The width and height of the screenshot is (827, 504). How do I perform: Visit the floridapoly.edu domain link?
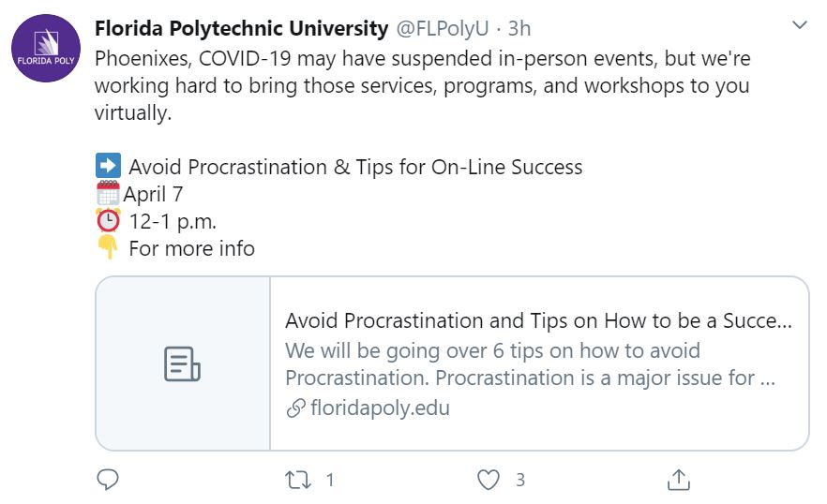tap(380, 408)
